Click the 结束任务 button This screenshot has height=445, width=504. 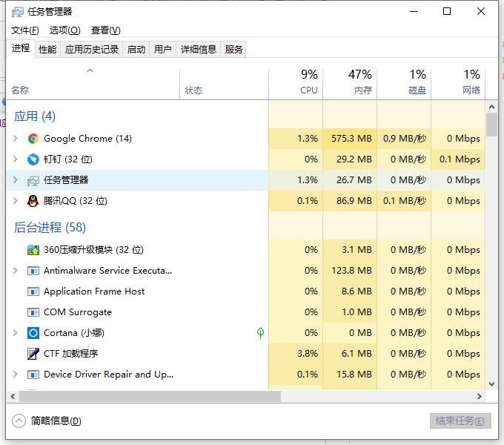460,421
